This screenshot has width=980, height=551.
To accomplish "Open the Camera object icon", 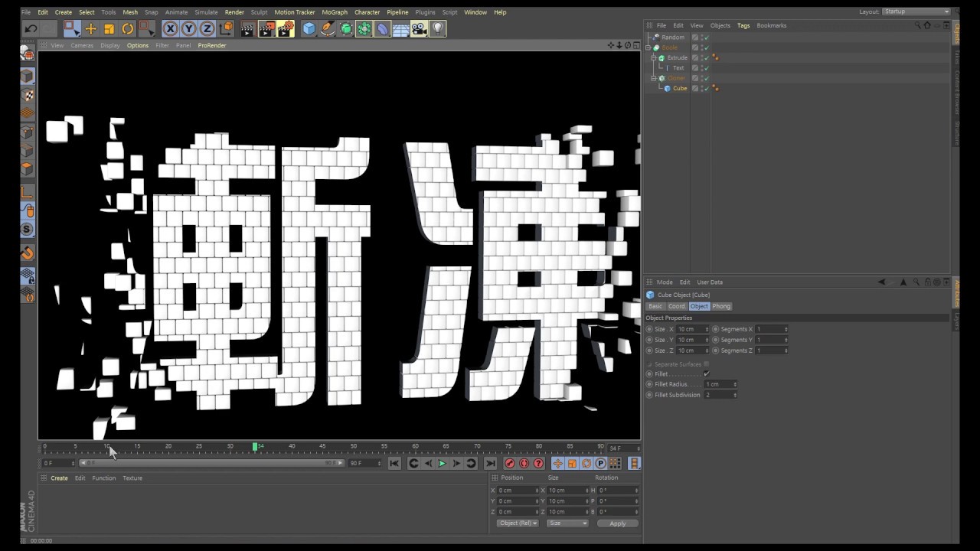I will click(419, 29).
